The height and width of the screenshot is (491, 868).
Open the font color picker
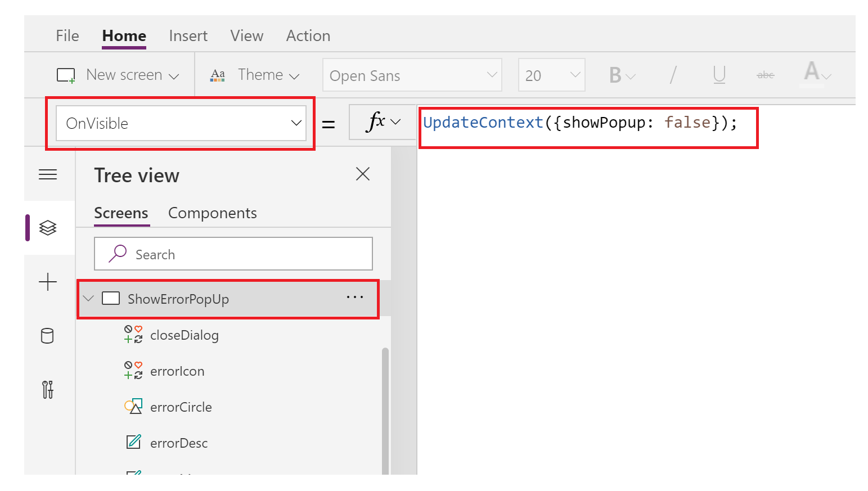click(x=814, y=74)
